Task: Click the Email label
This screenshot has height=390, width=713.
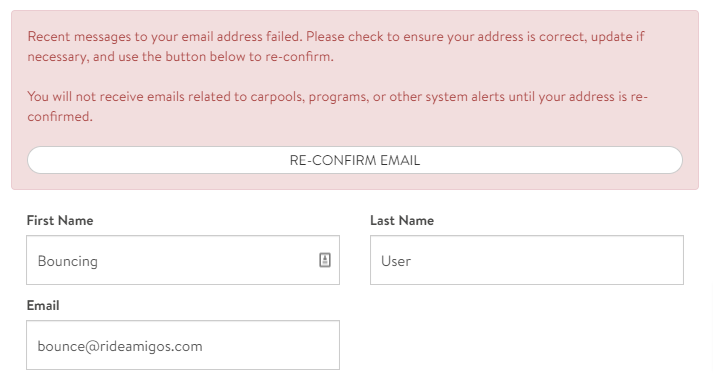Action: tap(43, 305)
